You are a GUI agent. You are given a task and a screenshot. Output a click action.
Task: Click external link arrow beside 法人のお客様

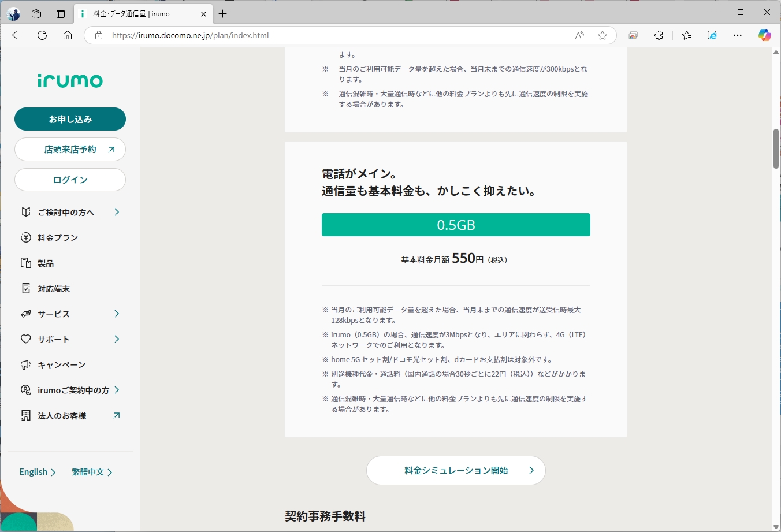coord(117,415)
